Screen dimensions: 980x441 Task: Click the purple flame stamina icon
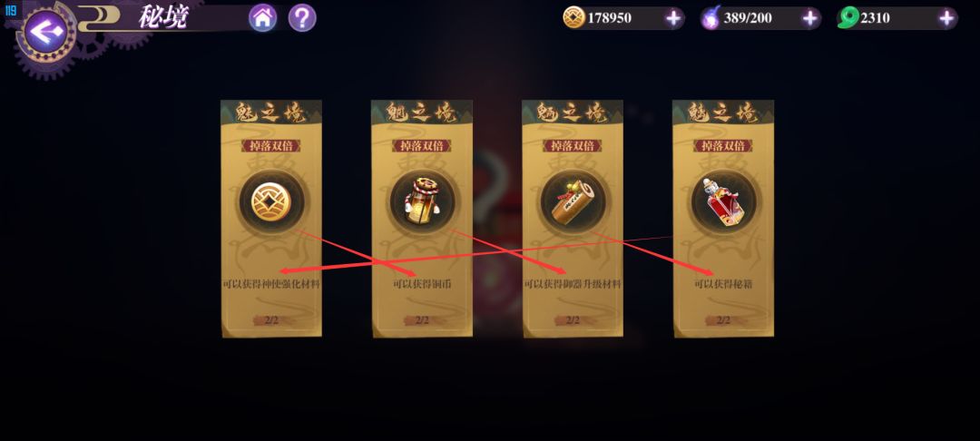point(710,17)
